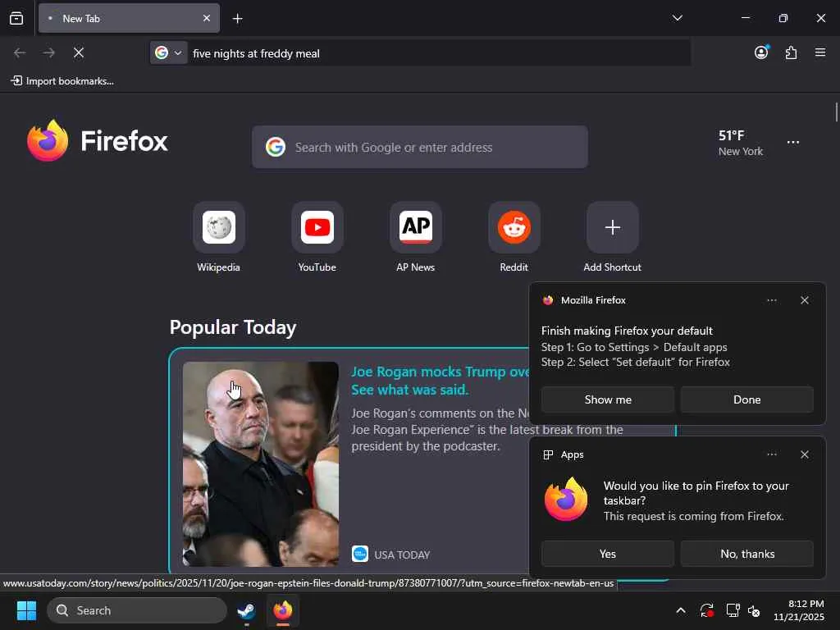Open the Joe Rogan article thumbnail
This screenshot has width=840, height=630.
pyautogui.click(x=260, y=464)
